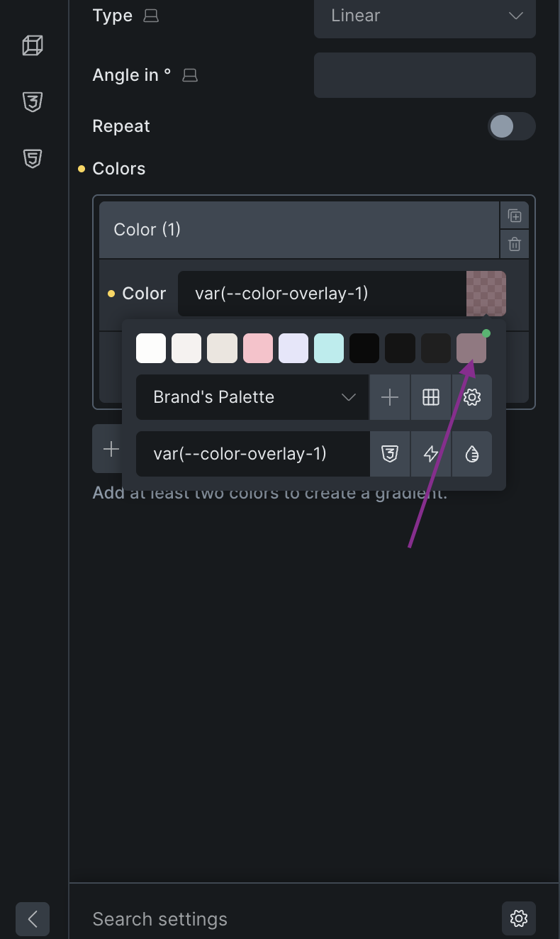
Task: Click the lightning bolt icon in popup
Action: [431, 454]
